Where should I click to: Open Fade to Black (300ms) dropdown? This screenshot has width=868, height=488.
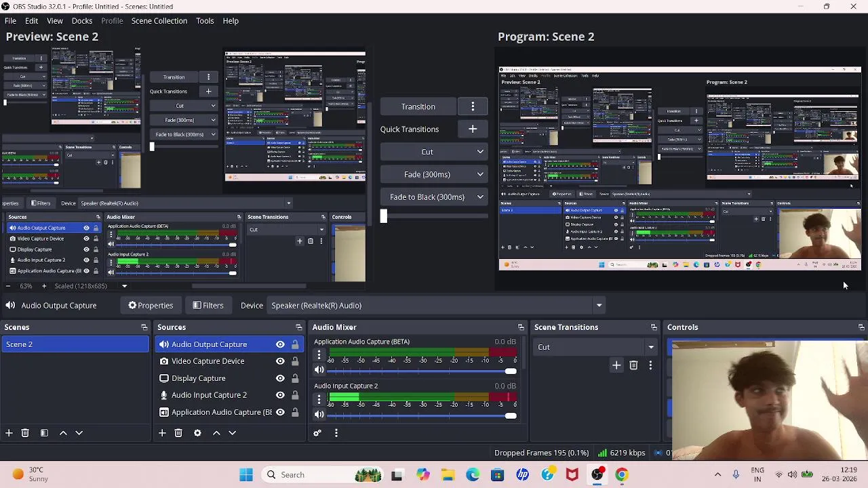[433, 197]
